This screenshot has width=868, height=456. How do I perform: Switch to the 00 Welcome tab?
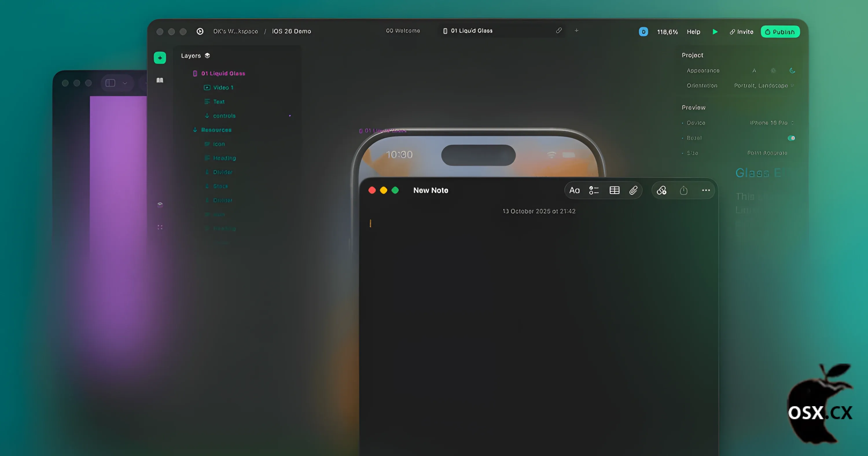point(403,31)
